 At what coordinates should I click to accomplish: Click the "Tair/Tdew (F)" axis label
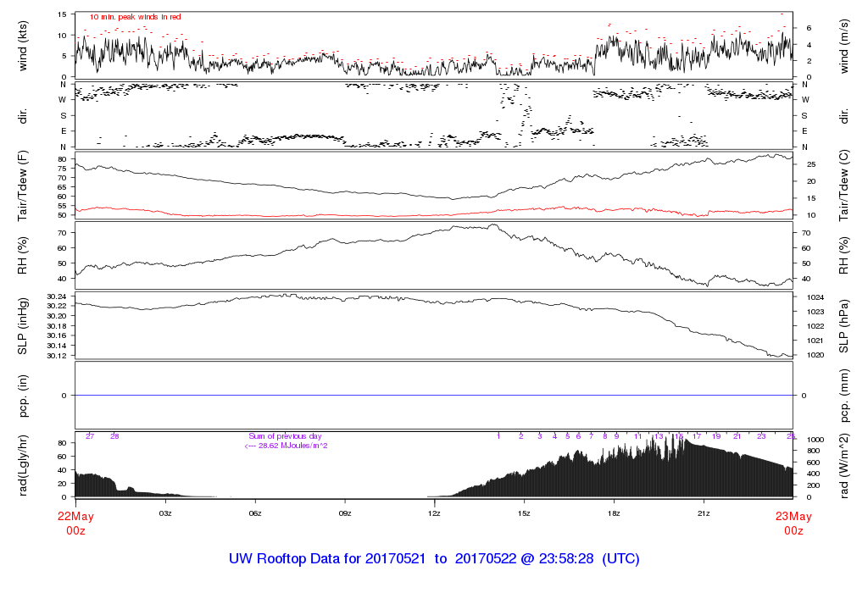tap(23, 186)
